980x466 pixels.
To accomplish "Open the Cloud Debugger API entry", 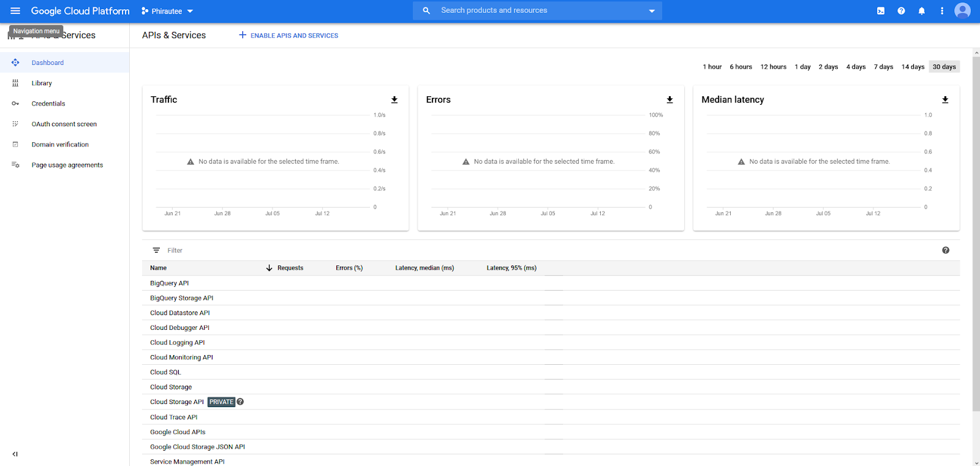I will pos(179,327).
